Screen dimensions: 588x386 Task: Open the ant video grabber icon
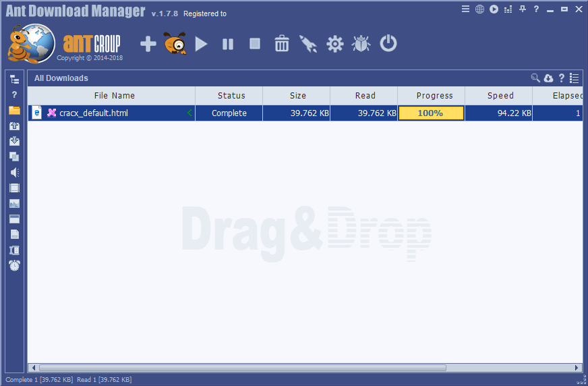(x=175, y=43)
